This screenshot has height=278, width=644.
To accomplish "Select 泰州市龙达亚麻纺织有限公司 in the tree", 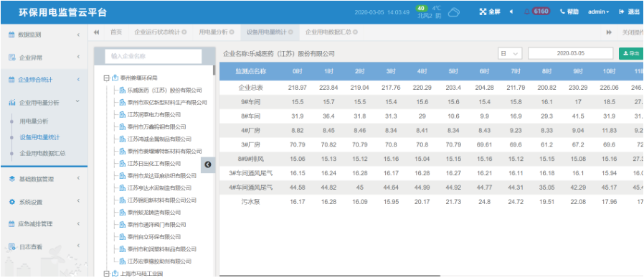I will tap(162, 175).
